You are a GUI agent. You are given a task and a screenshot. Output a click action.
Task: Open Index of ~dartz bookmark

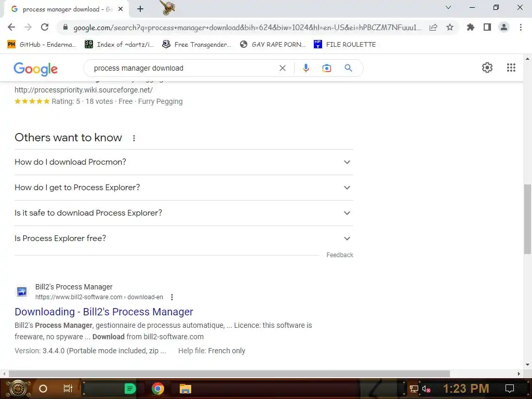click(119, 45)
